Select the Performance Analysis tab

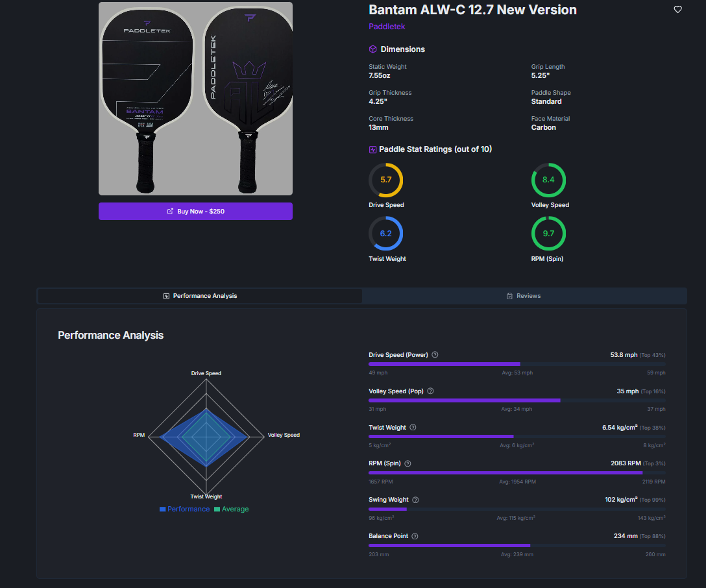199,296
